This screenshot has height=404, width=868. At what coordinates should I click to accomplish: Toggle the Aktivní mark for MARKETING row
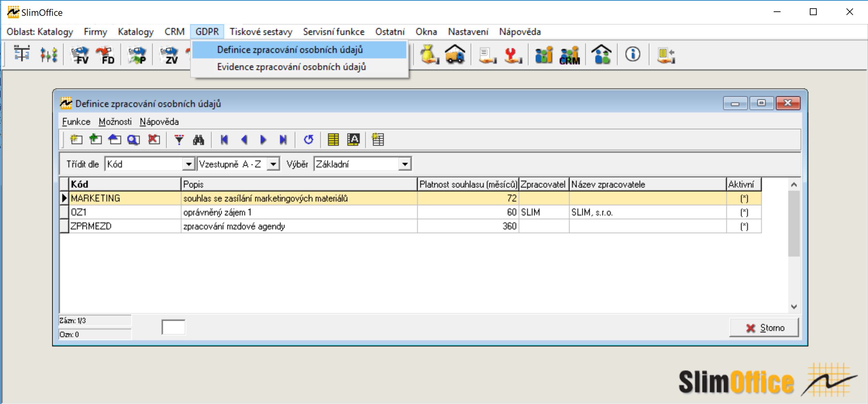(x=744, y=198)
